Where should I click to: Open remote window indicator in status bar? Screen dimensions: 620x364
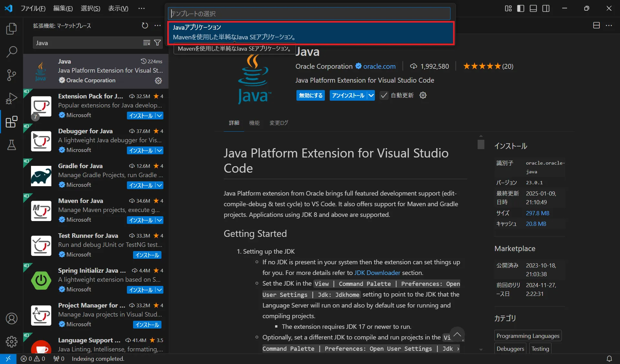pyautogui.click(x=8, y=359)
